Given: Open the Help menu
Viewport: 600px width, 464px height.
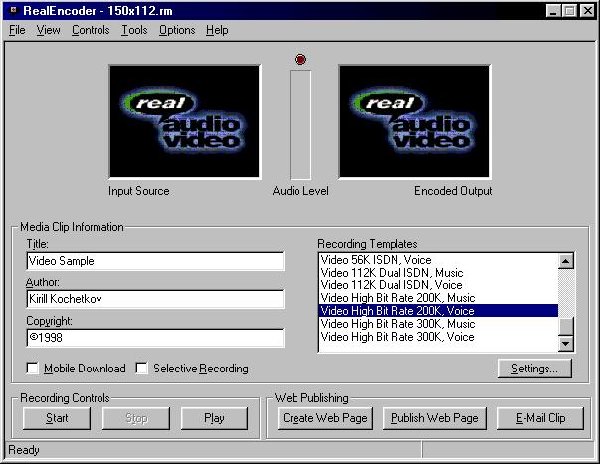Looking at the screenshot, I should (217, 30).
